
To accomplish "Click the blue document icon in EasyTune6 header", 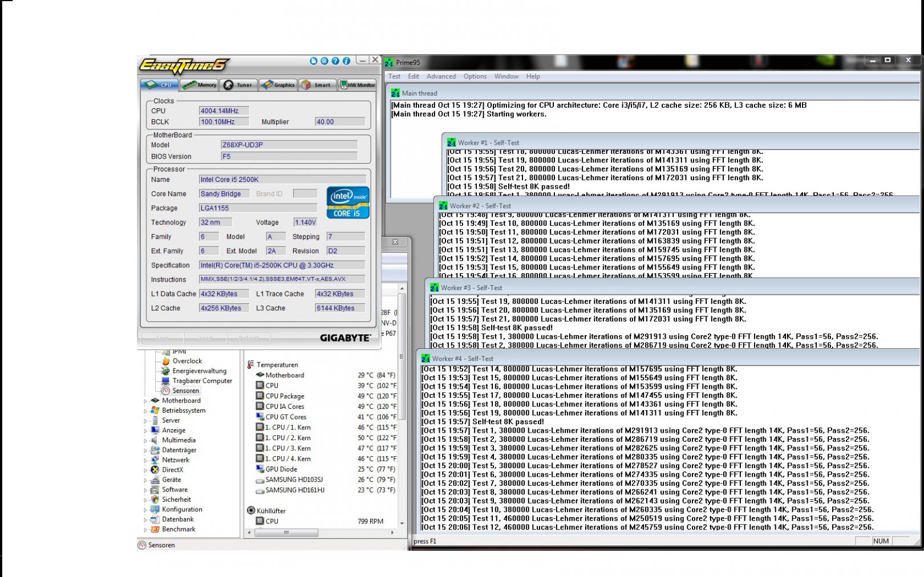I will point(313,61).
